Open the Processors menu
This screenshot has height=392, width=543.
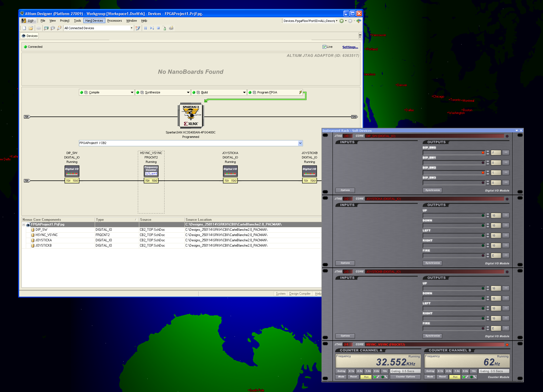114,21
